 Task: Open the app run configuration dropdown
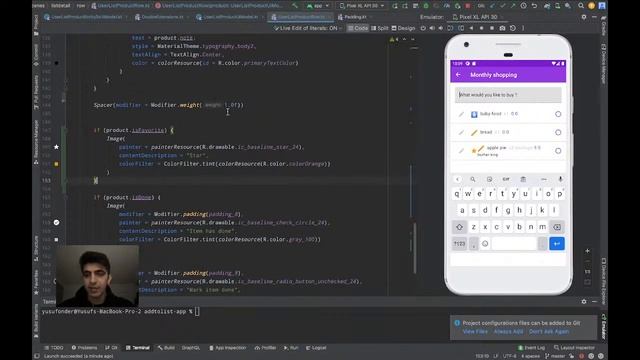pyautogui.click(x=318, y=6)
